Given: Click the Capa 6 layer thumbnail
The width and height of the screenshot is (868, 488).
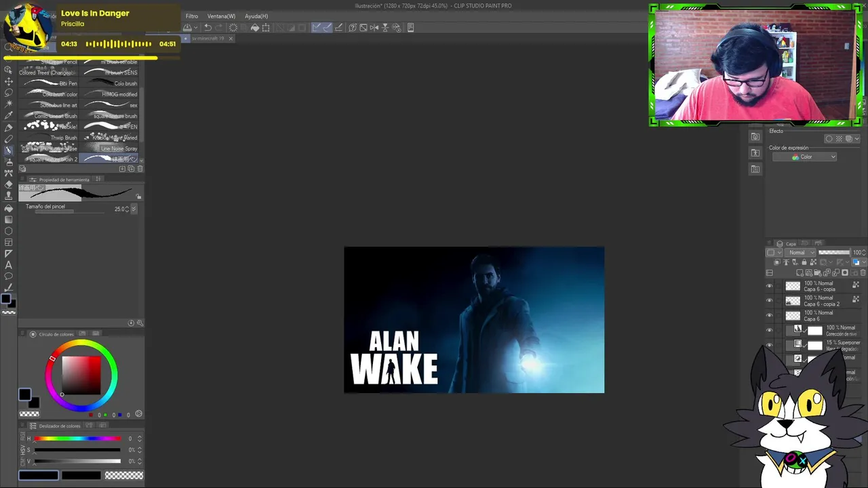Looking at the screenshot, I should [793, 316].
